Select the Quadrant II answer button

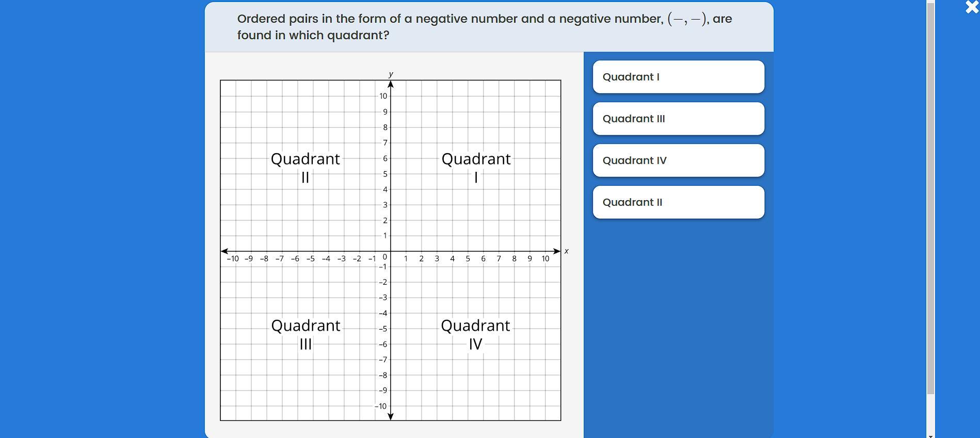pos(678,202)
